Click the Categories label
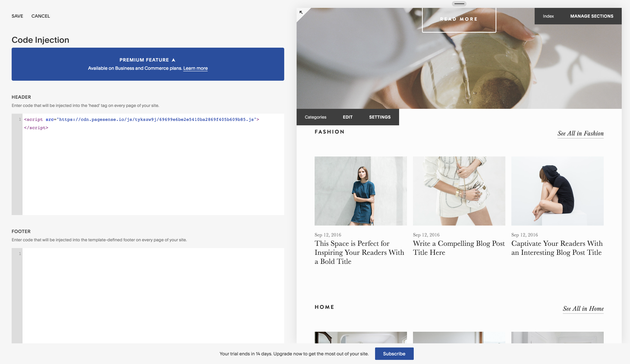Viewport: 630px width, 364px height. tap(315, 117)
